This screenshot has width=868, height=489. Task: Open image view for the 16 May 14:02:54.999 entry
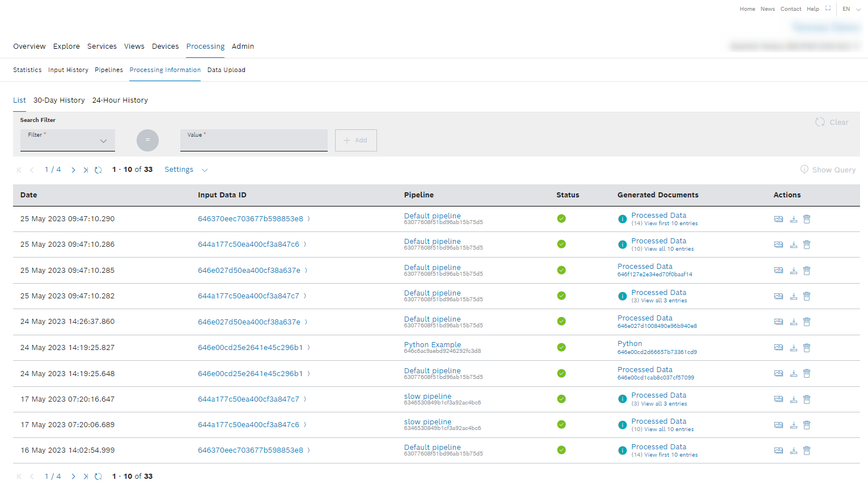pyautogui.click(x=778, y=450)
